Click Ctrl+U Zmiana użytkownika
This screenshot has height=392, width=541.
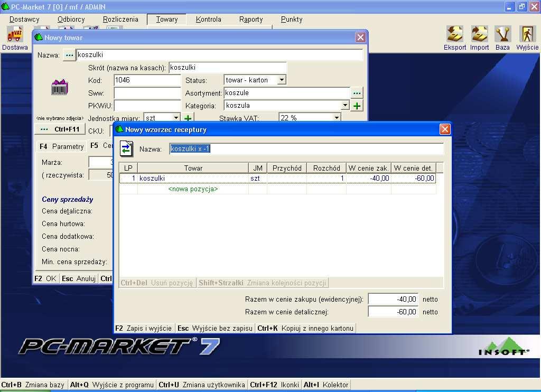[x=202, y=385]
